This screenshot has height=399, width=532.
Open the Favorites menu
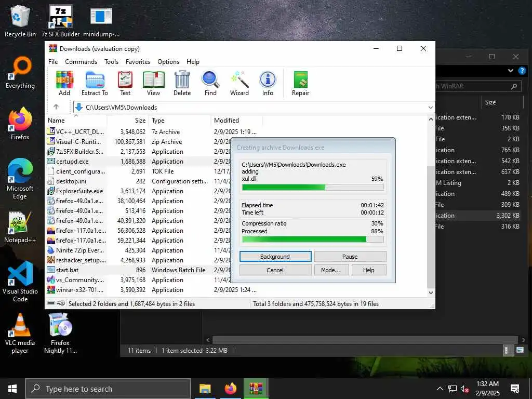click(x=138, y=62)
